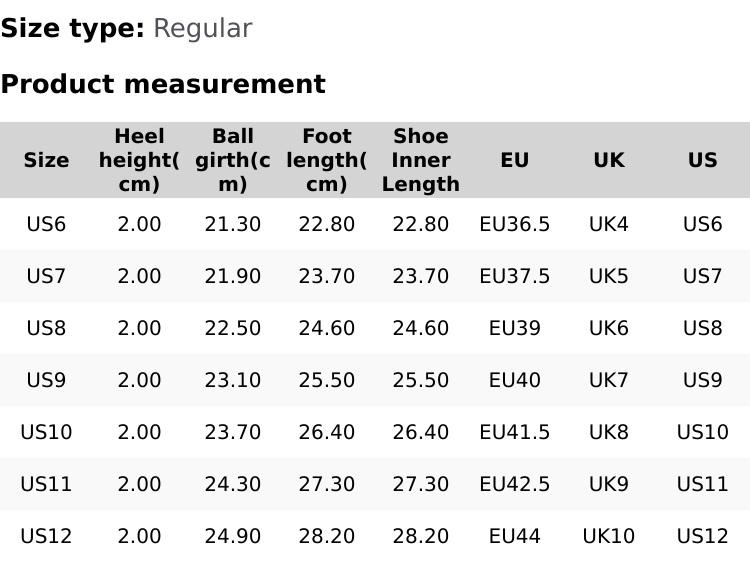Click the Heel height(cm) column header
This screenshot has width=750, height=562.
pyautogui.click(x=139, y=160)
